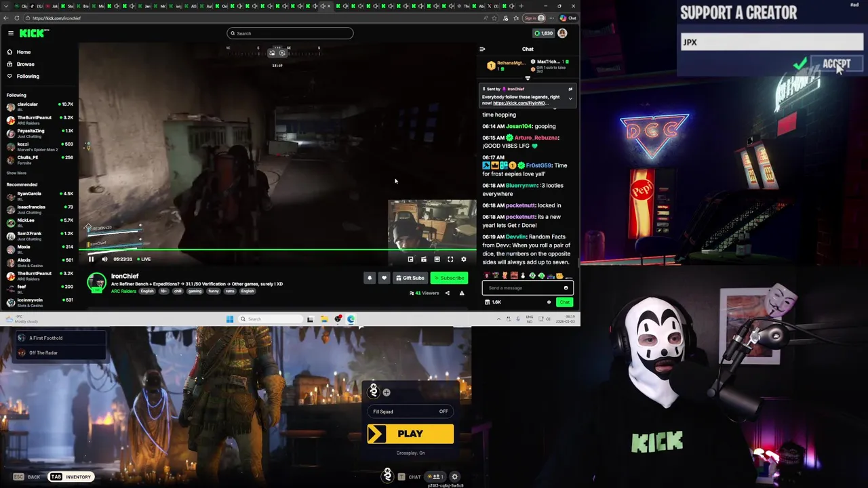This screenshot has height=488, width=868.
Task: Report the stream with warning icon
Action: [462, 293]
